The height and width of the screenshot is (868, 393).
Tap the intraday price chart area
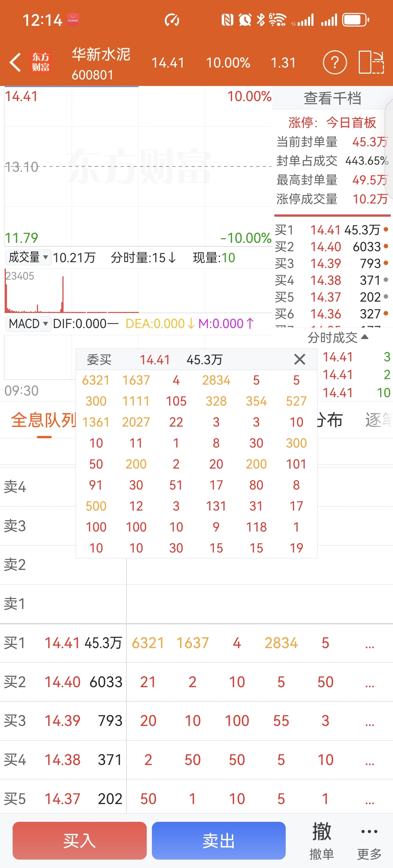138,166
